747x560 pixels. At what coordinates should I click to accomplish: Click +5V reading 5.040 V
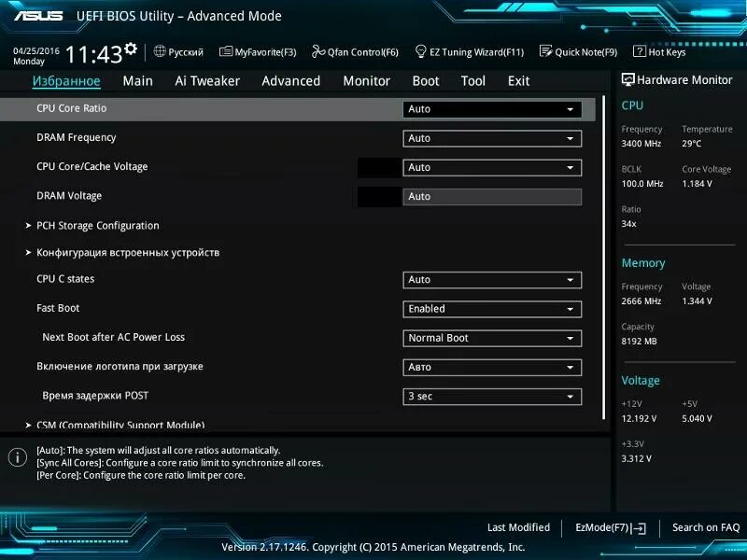(x=697, y=418)
